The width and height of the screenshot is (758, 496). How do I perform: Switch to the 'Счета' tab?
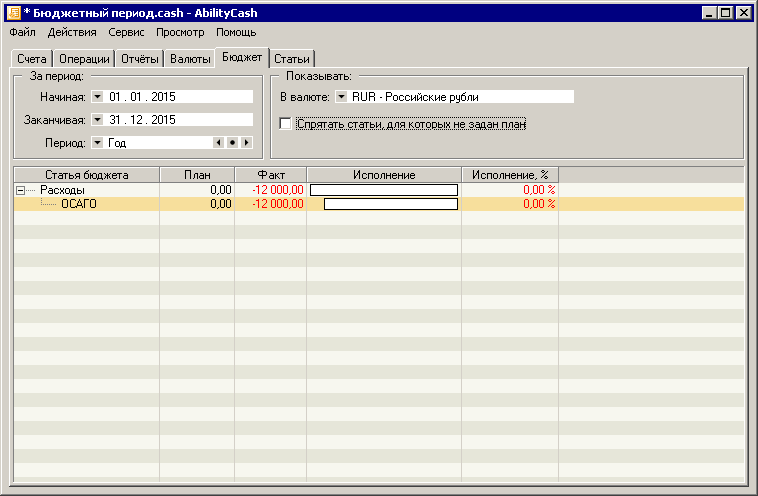coord(32,59)
